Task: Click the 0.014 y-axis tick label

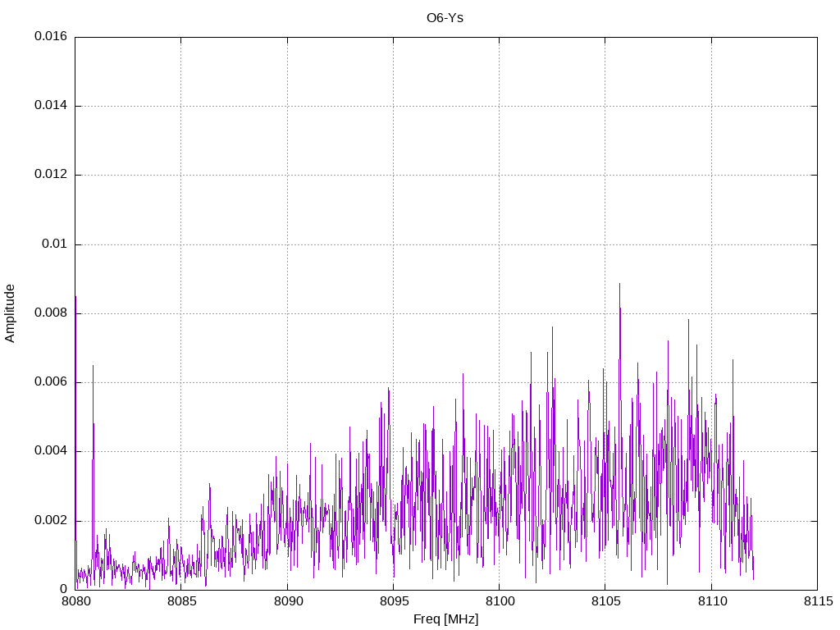Action: click(x=50, y=106)
